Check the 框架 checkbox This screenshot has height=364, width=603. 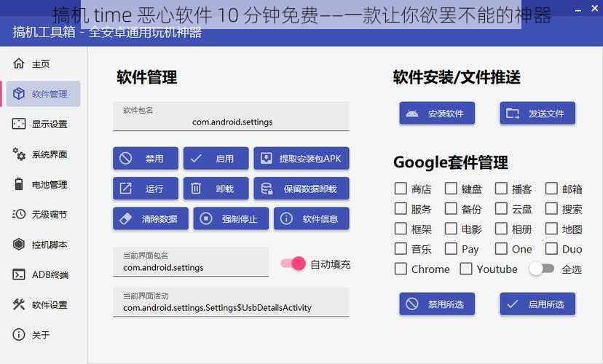click(401, 229)
